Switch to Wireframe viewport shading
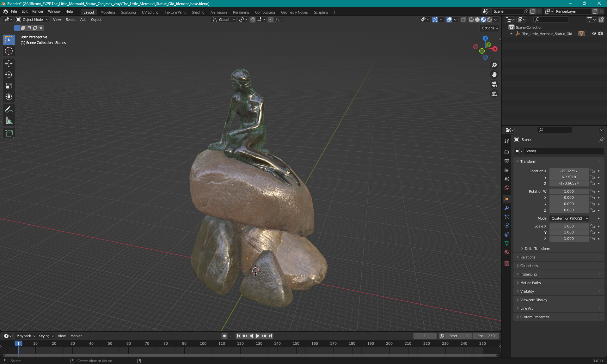The height and width of the screenshot is (364, 607). click(471, 20)
